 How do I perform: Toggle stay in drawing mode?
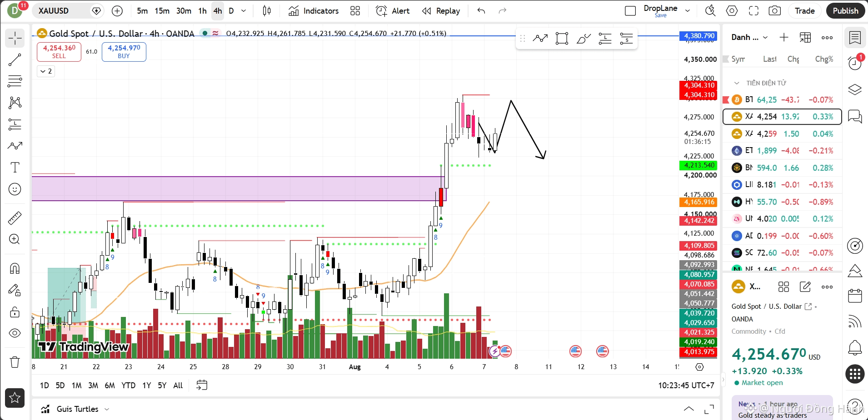point(15,290)
